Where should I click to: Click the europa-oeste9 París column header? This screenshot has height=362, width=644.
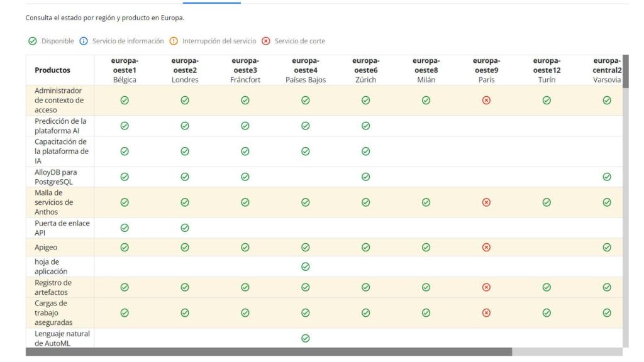click(486, 70)
